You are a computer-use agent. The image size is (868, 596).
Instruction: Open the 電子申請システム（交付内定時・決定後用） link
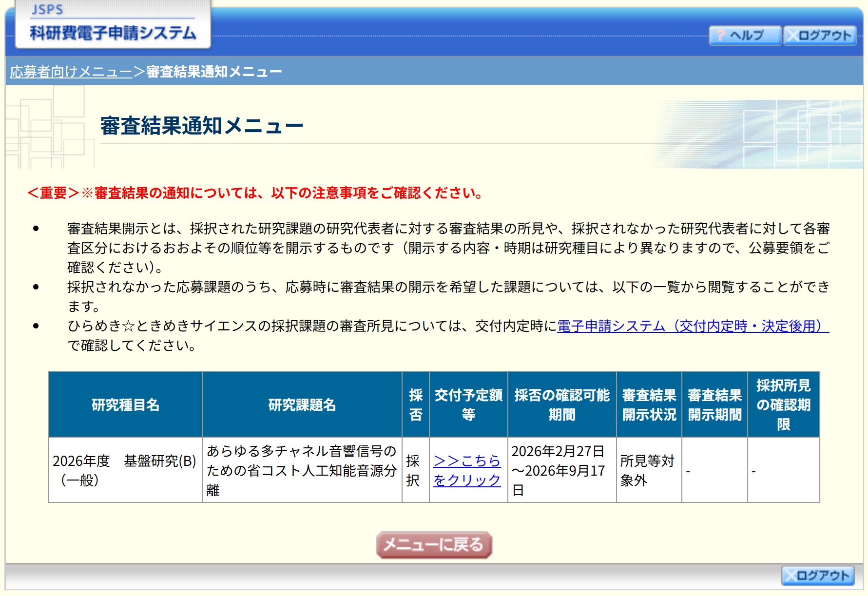tap(692, 326)
